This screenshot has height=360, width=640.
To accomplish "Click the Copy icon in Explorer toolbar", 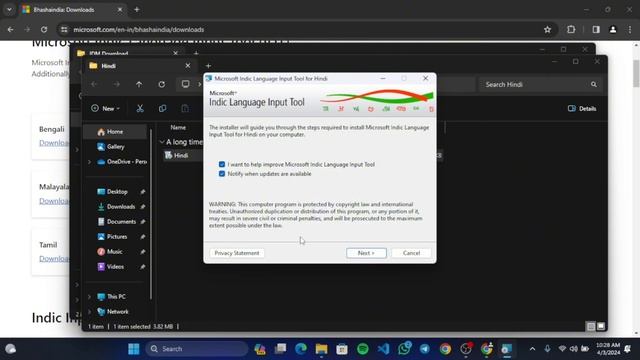I will coord(162,109).
